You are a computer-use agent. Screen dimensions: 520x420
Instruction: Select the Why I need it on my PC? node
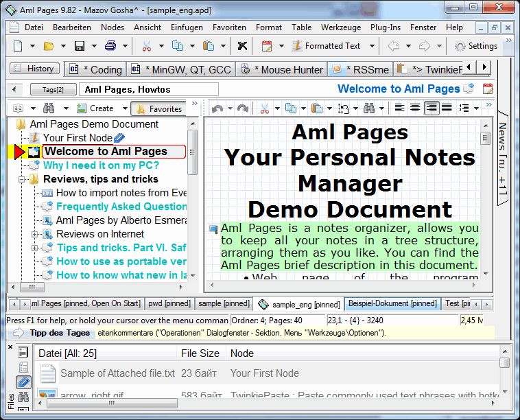[x=101, y=165]
